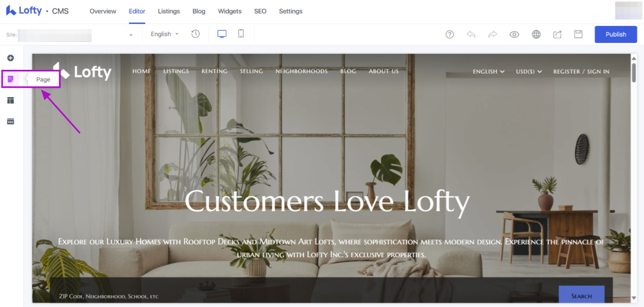Open the English language dropdown in toolbar
Screen dimensions: 644x307
coord(165,34)
